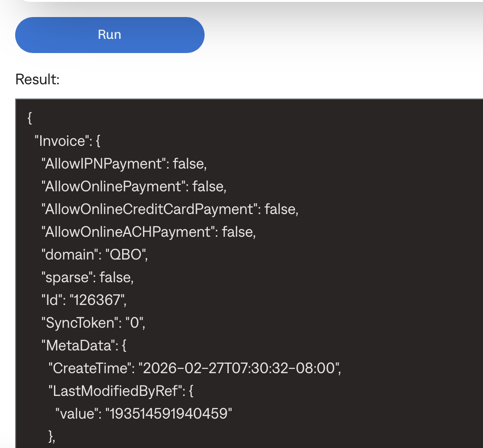Click the "MetaData" key
Screen dimensions: 483x448
76,346
